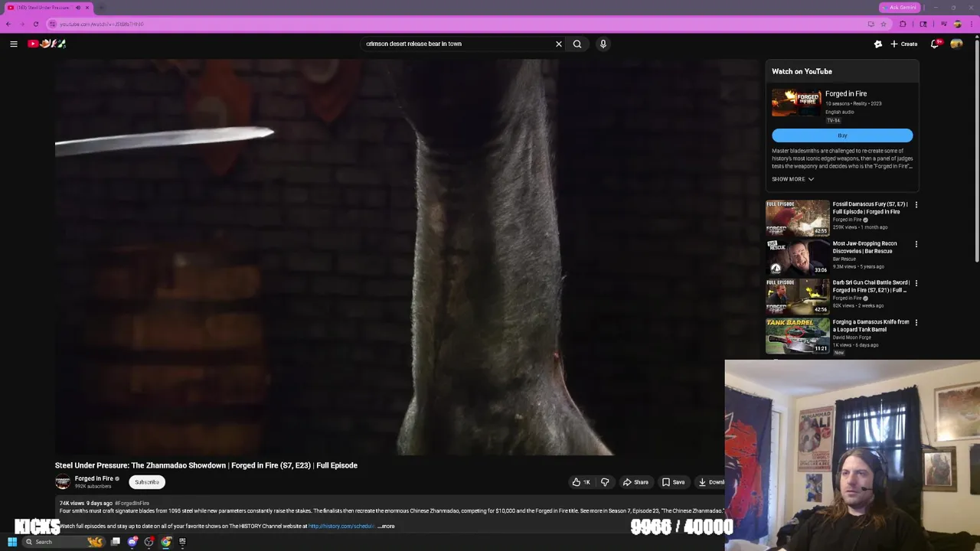
Task: Click the Create button
Action: (904, 44)
